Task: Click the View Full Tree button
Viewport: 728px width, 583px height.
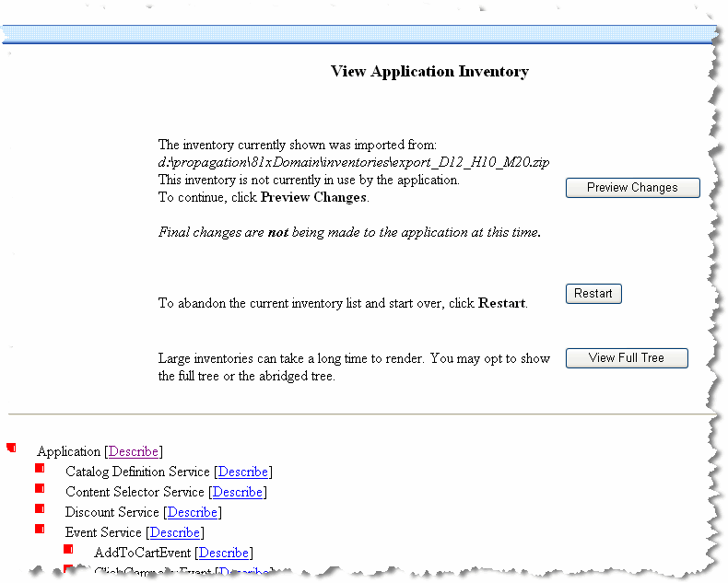Action: pyautogui.click(x=627, y=358)
